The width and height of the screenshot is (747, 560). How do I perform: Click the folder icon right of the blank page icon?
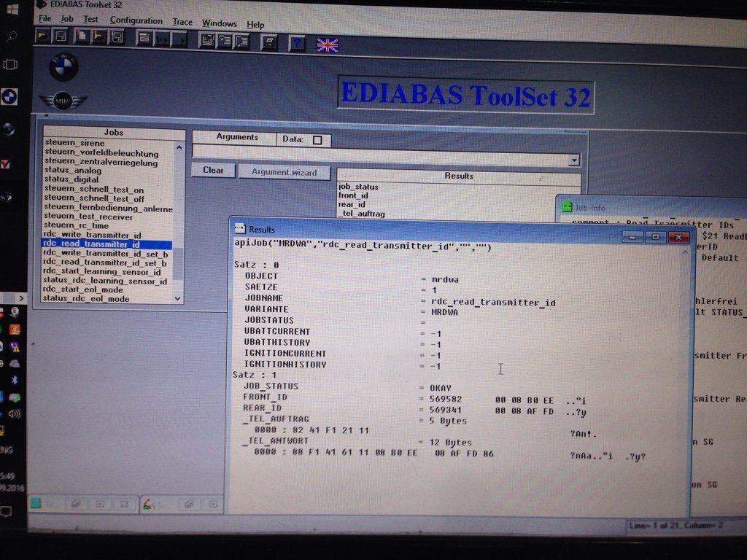pos(98,36)
